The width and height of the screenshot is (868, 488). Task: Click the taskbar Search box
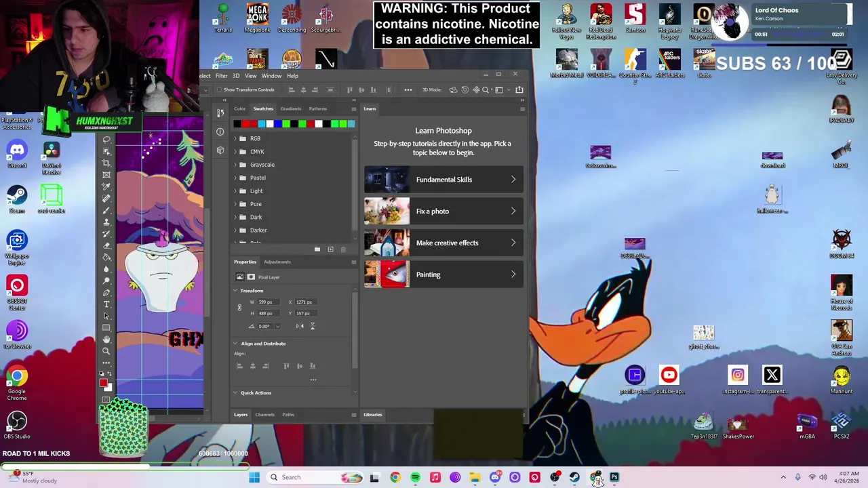coord(315,477)
